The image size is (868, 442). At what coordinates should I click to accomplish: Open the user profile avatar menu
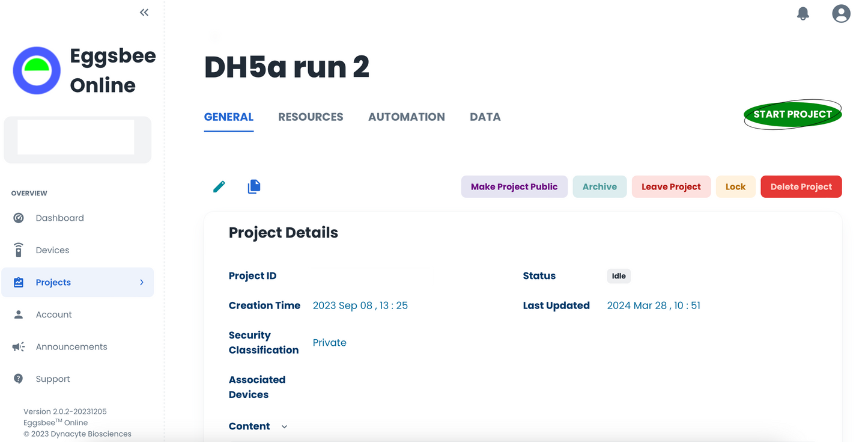tap(841, 14)
